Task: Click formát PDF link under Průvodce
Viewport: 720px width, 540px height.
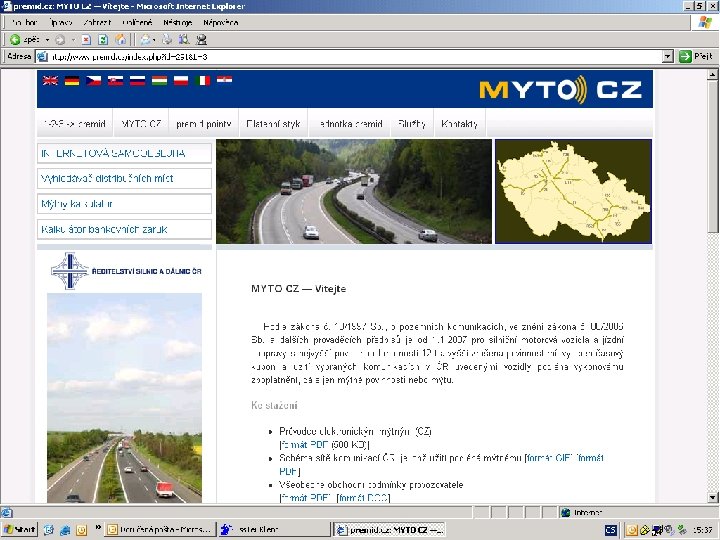Action: (304, 445)
